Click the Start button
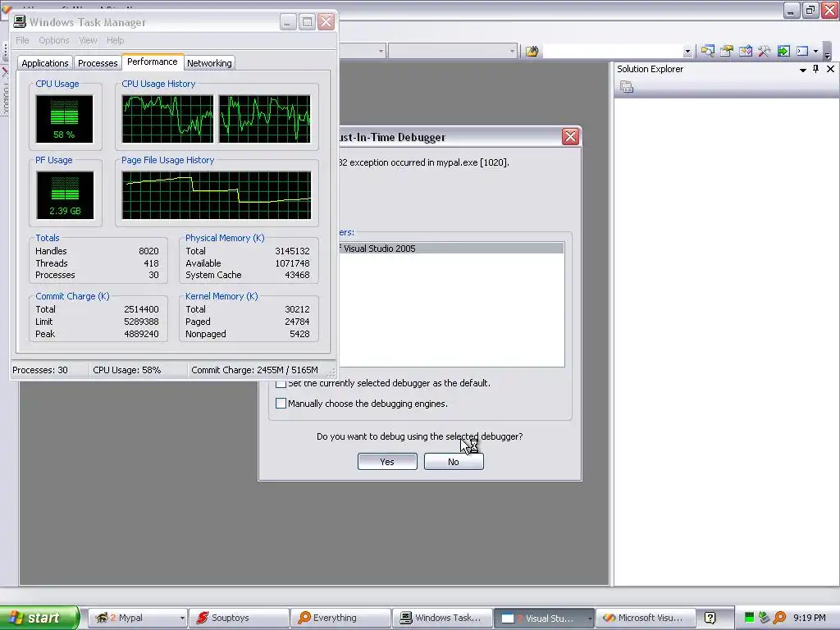The image size is (840, 630). click(x=39, y=618)
